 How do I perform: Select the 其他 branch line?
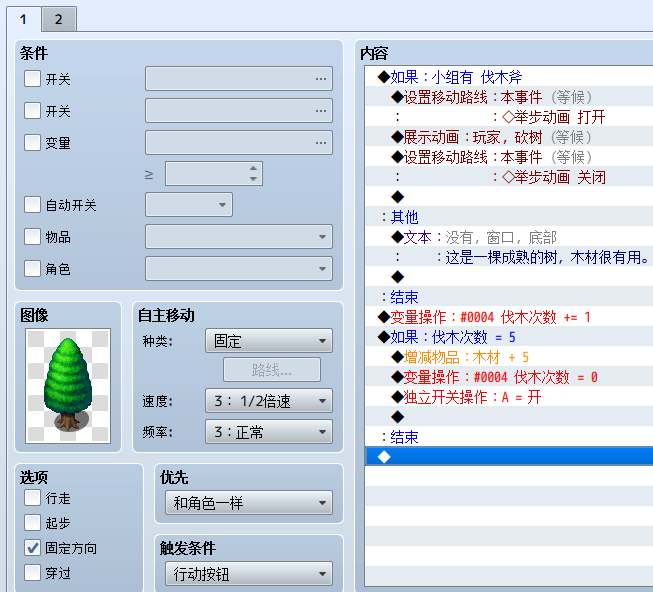tap(509, 217)
